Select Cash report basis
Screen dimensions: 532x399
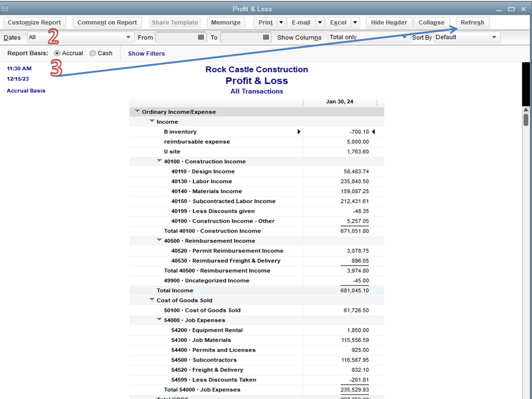pyautogui.click(x=93, y=53)
